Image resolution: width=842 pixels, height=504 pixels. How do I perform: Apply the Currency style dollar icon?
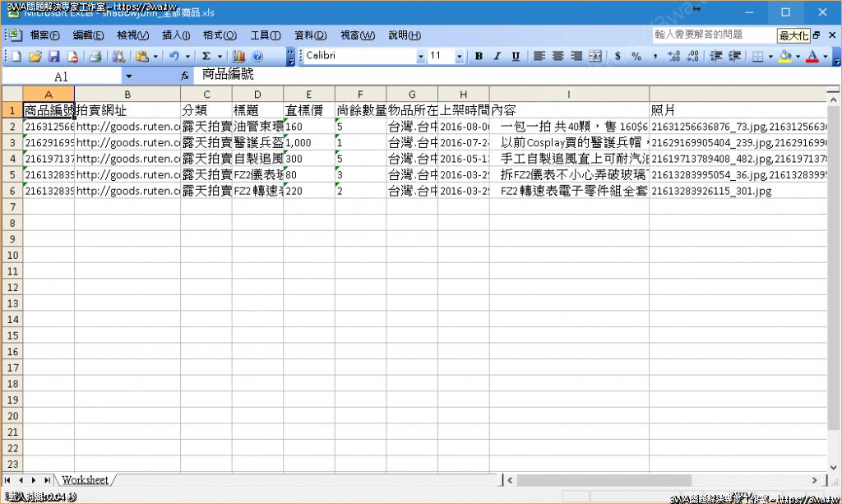click(x=617, y=57)
